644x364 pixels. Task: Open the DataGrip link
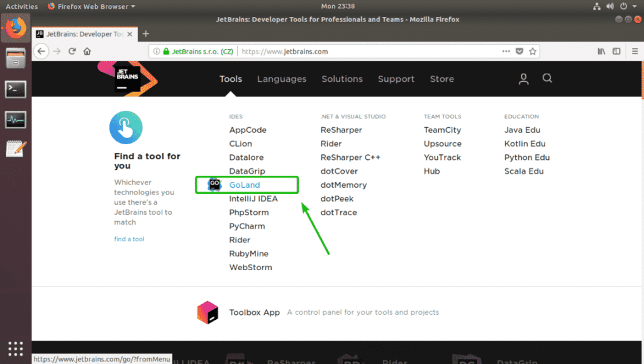[247, 171]
